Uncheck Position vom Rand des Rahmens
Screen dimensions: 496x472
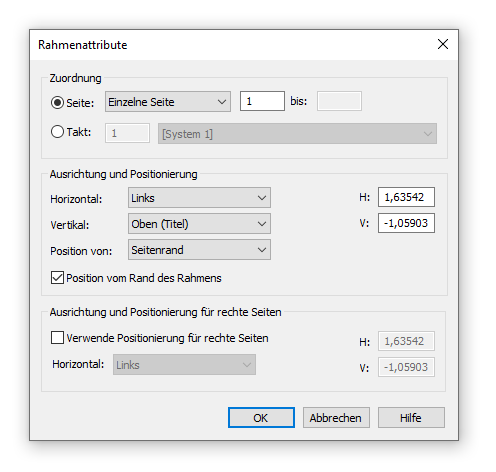57,277
